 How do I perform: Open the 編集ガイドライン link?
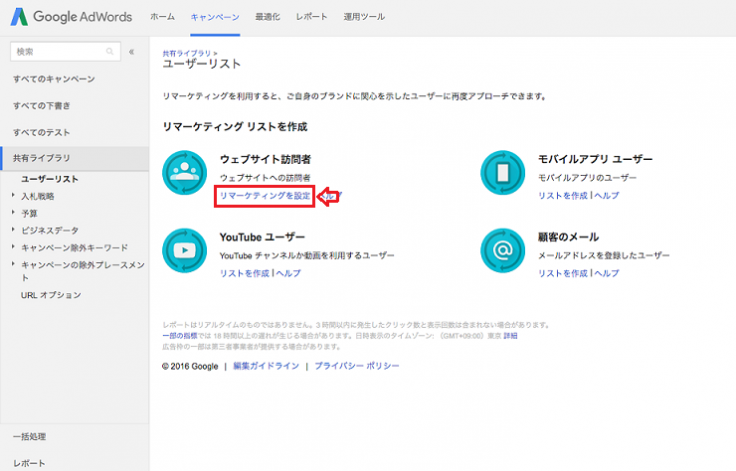coord(266,366)
